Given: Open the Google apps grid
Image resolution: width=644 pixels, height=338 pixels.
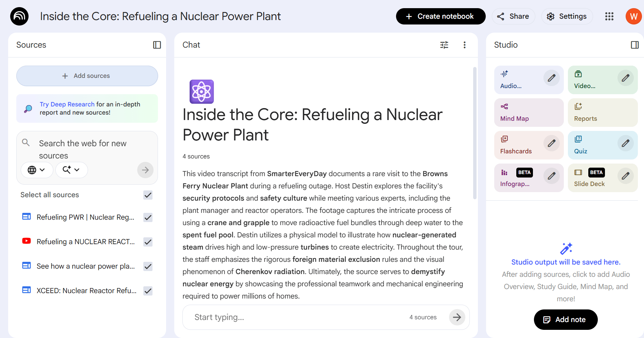Looking at the screenshot, I should point(609,16).
